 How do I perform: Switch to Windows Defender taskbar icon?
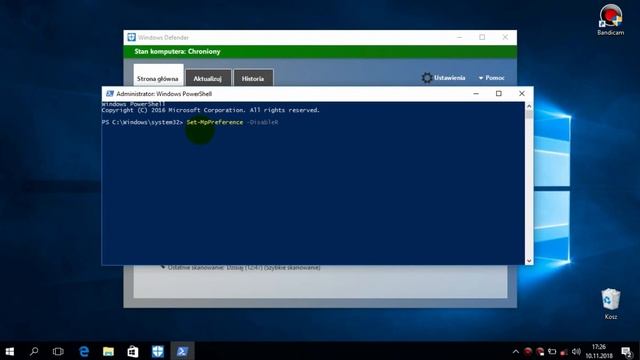coord(158,351)
